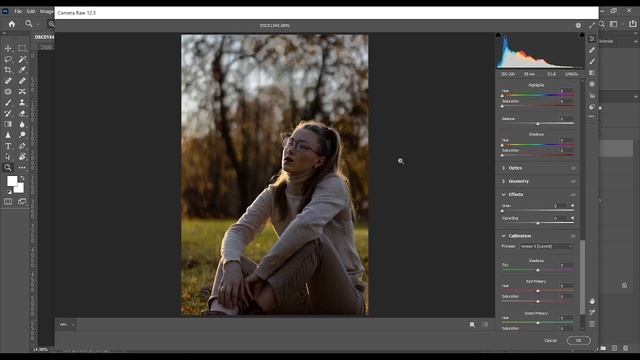Viewport: 640px width, 360px height.
Task: Open Camera Raw more image settings dots
Action: coord(592,117)
